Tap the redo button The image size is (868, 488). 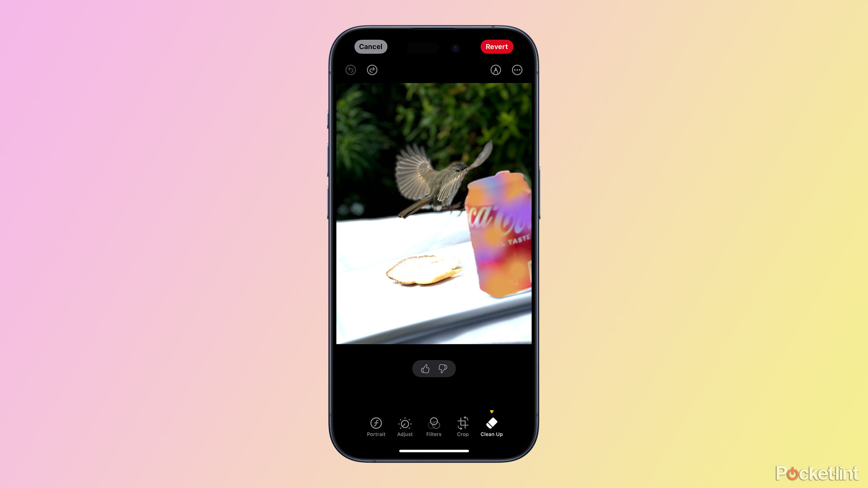pyautogui.click(x=373, y=70)
